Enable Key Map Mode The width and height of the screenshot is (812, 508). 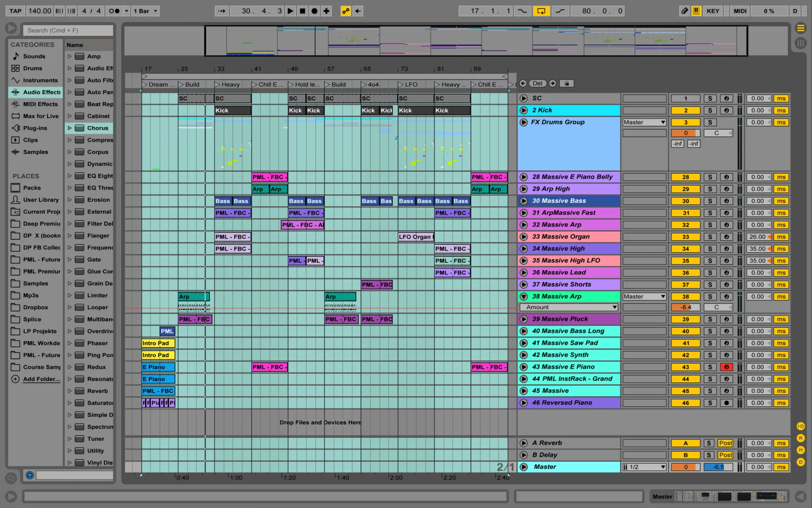712,11
